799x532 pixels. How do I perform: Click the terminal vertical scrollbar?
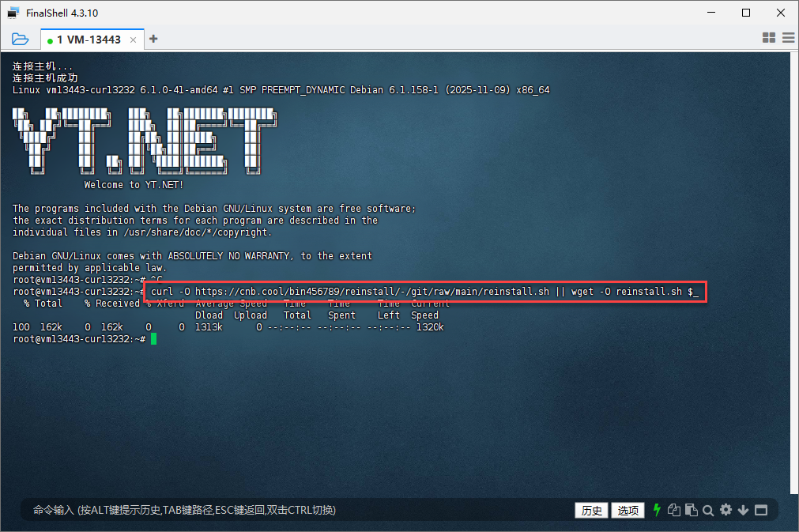pos(794,273)
